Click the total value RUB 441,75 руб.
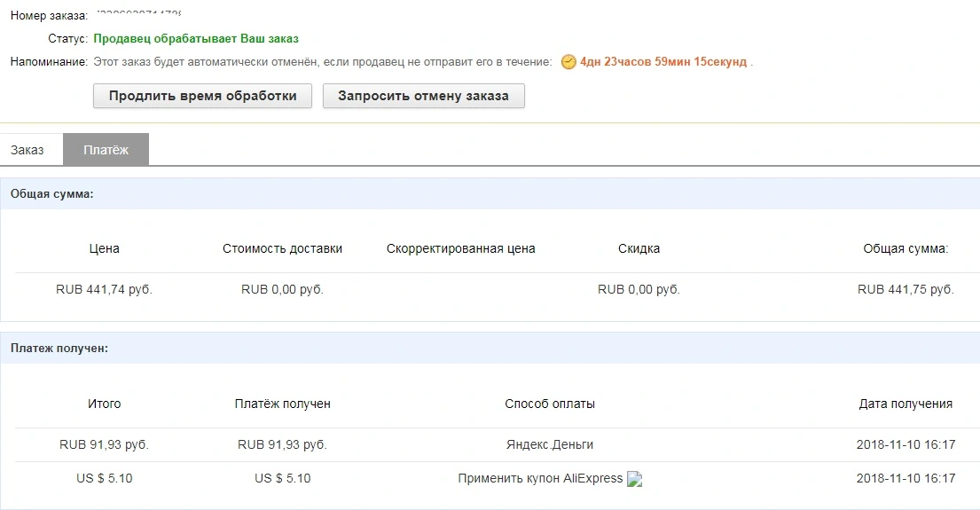This screenshot has width=980, height=510. point(906,289)
